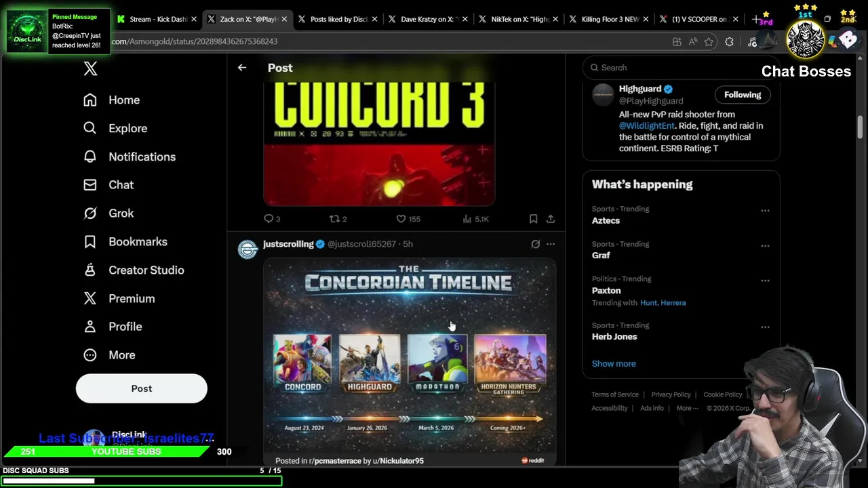Viewport: 868px width, 488px height.
Task: Switch to Dave Kratzy on X tab
Action: tap(427, 19)
